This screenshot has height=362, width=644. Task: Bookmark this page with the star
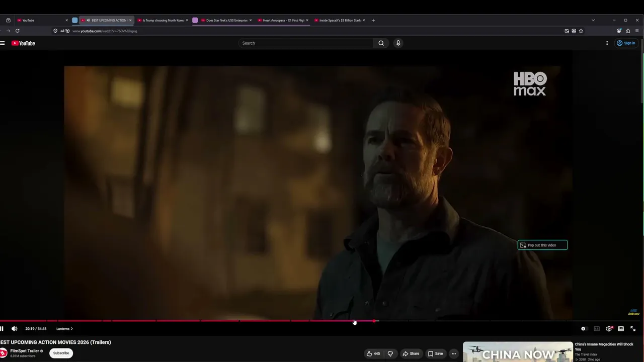(581, 31)
